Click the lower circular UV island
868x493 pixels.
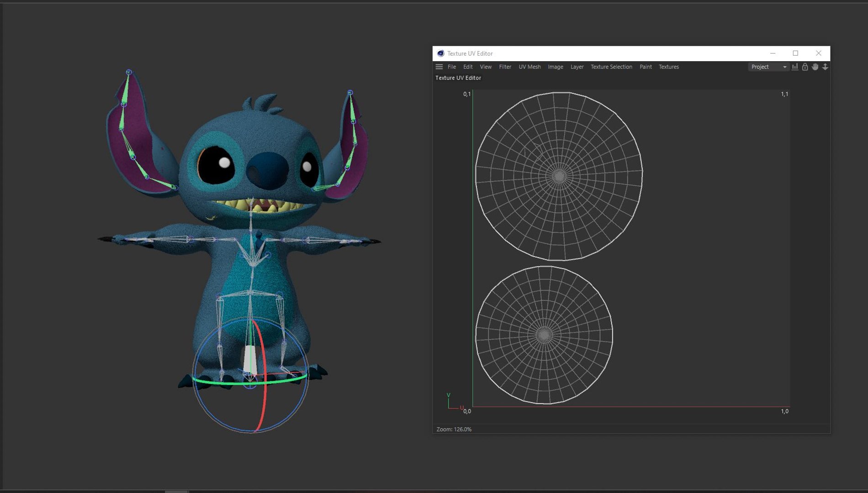[544, 335]
